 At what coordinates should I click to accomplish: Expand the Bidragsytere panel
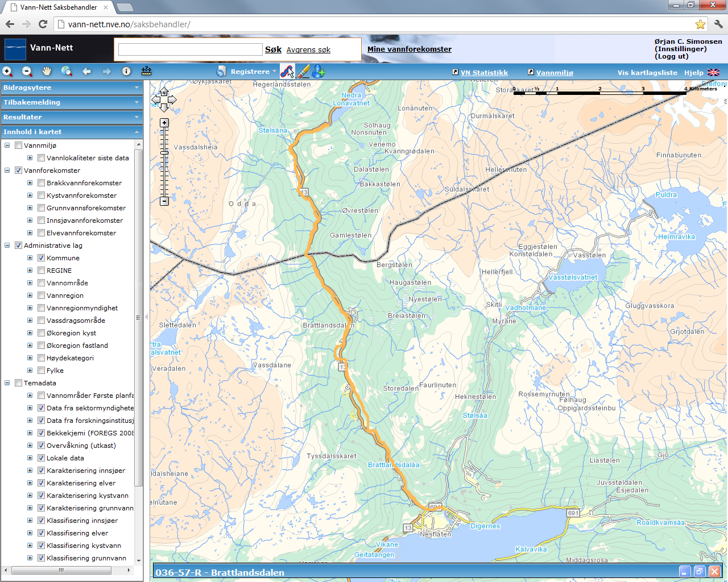(72, 88)
